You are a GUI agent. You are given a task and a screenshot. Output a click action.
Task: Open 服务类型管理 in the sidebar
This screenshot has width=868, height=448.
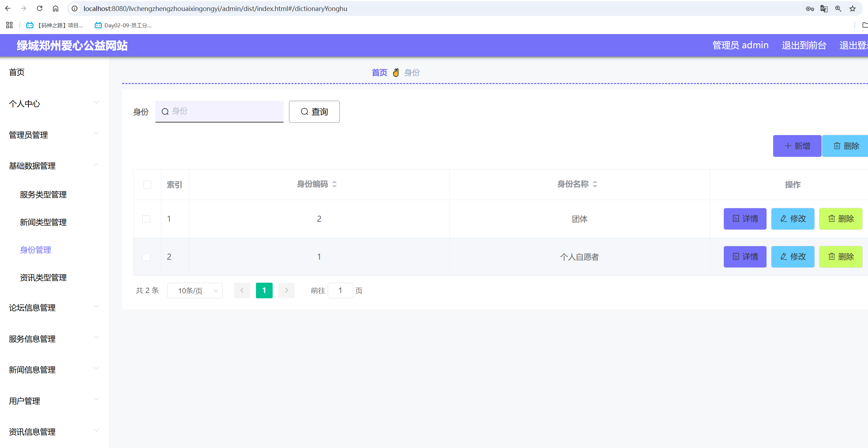[43, 194]
